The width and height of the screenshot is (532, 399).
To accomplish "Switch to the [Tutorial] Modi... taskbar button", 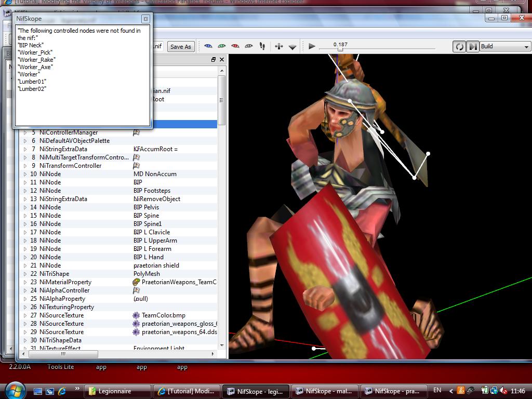I will coord(187,391).
